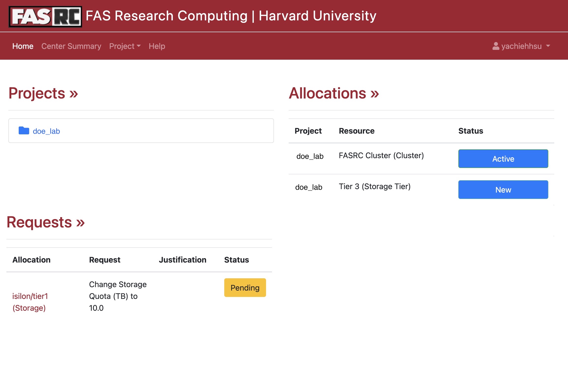
Task: Open the Requests heading link
Action: pos(46,222)
